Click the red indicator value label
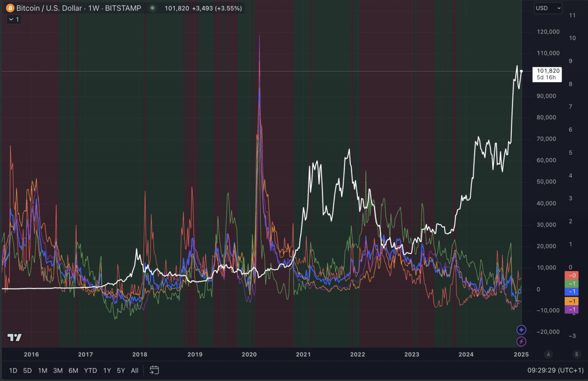This screenshot has width=588, height=381. (571, 275)
